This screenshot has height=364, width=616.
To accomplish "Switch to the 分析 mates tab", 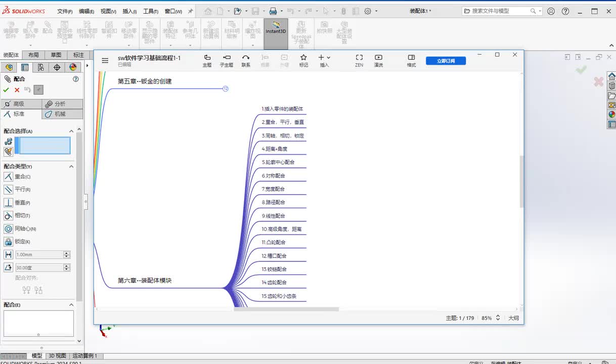I will (62, 104).
